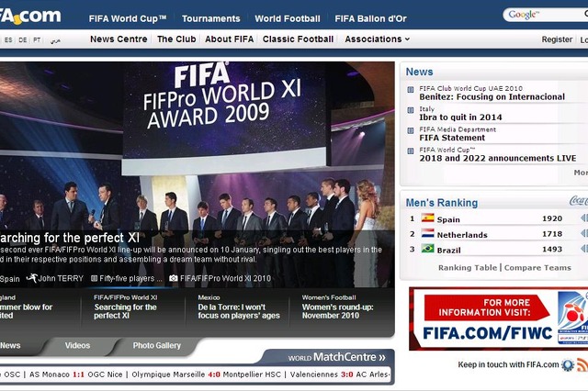
Task: Open Classic Football section
Action: pos(298,39)
